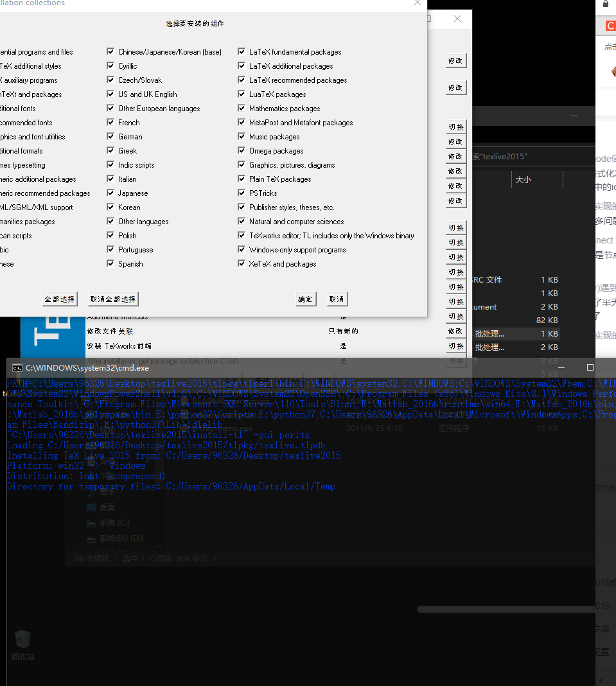This screenshot has width=616, height=686.
Task: Select the RC 文件 row in Explorer
Action: (x=516, y=280)
